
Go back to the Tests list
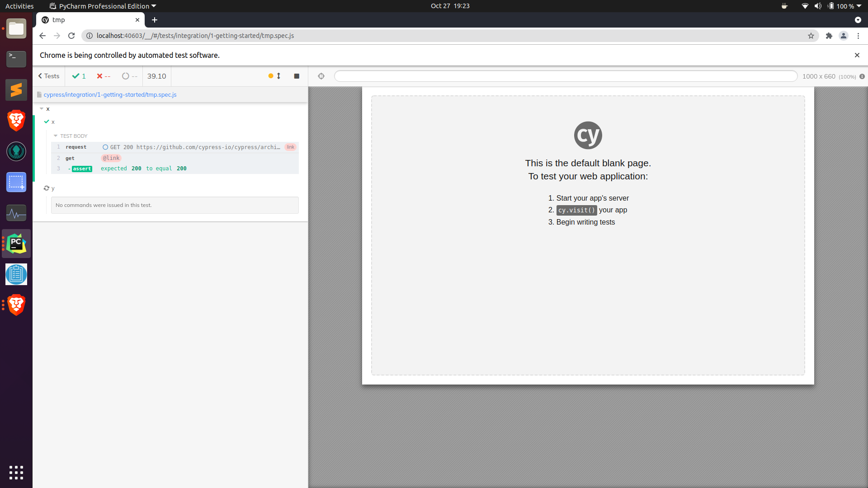48,75
